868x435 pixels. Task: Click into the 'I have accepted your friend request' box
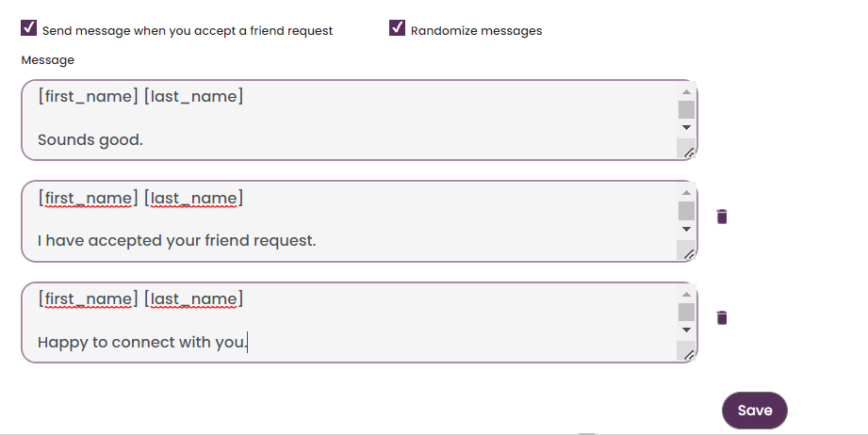(x=349, y=221)
